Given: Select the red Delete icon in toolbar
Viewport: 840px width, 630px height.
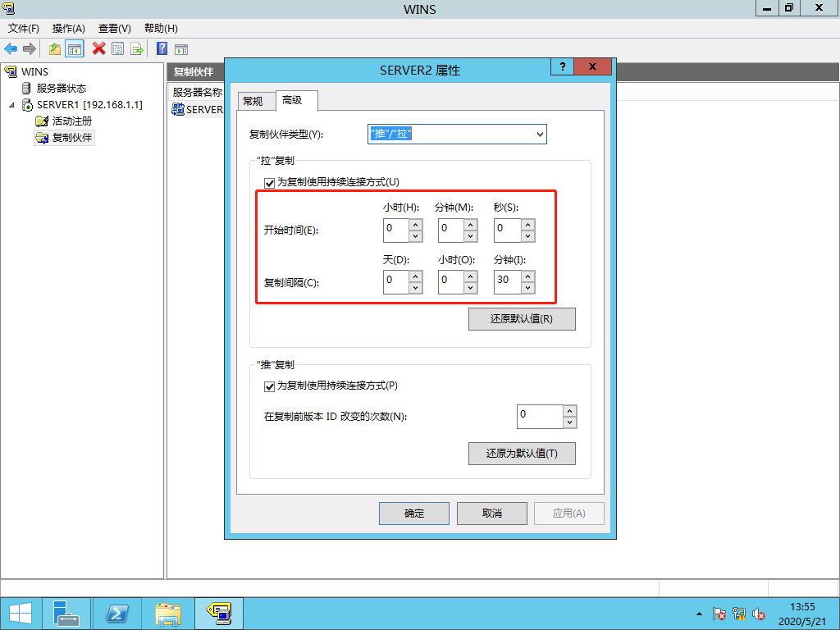Looking at the screenshot, I should (98, 48).
